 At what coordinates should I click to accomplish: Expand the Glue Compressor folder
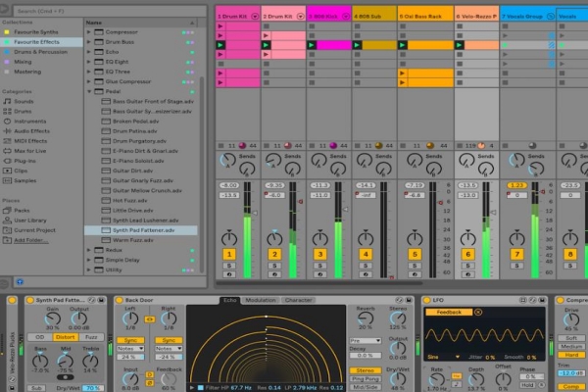[x=89, y=81]
